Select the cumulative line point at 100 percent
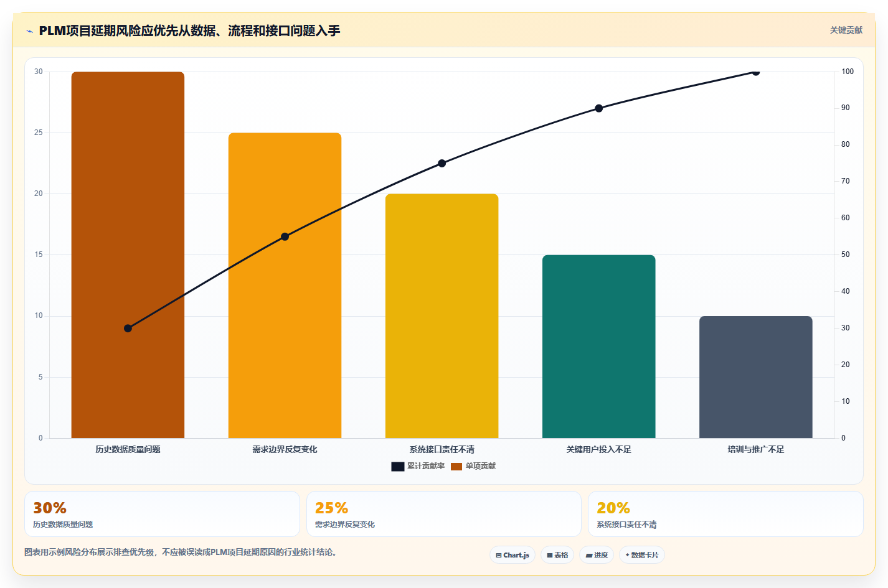The height and width of the screenshot is (588, 888). (x=756, y=72)
